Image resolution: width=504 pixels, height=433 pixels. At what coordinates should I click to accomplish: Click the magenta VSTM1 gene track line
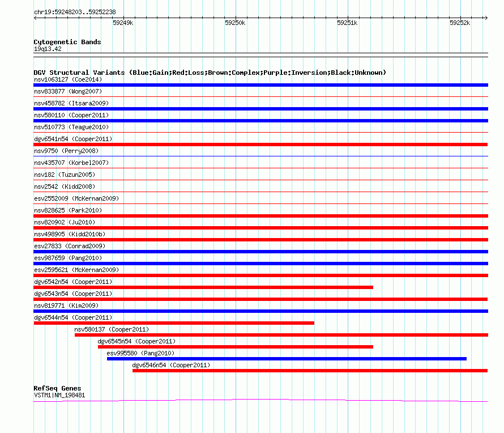pyautogui.click(x=260, y=400)
